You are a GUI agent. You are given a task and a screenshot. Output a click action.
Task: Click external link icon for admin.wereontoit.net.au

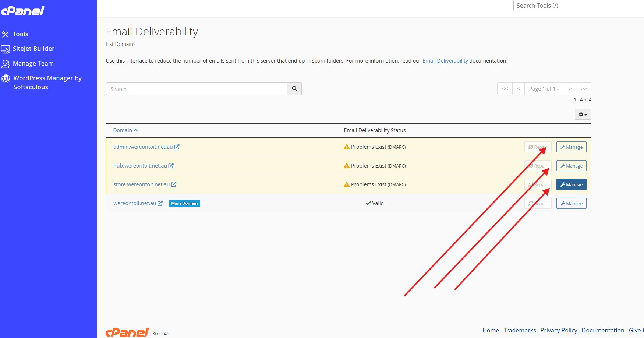point(177,147)
